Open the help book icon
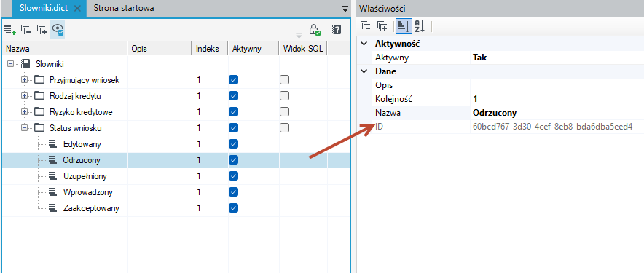 point(336,30)
